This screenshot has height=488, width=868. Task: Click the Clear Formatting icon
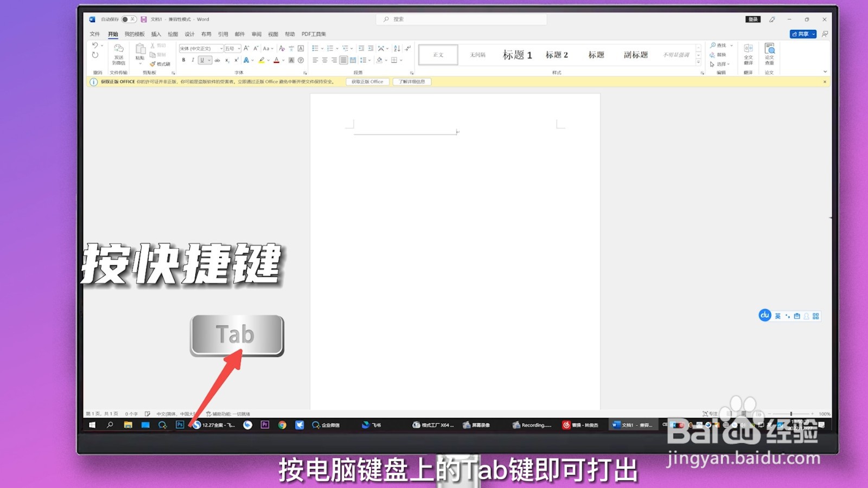[282, 48]
